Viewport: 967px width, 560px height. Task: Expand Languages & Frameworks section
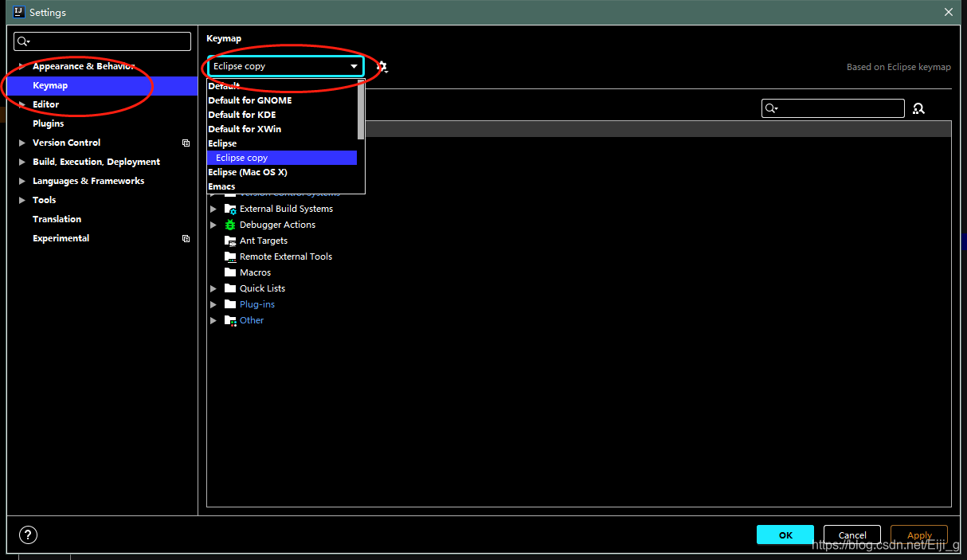coord(22,181)
